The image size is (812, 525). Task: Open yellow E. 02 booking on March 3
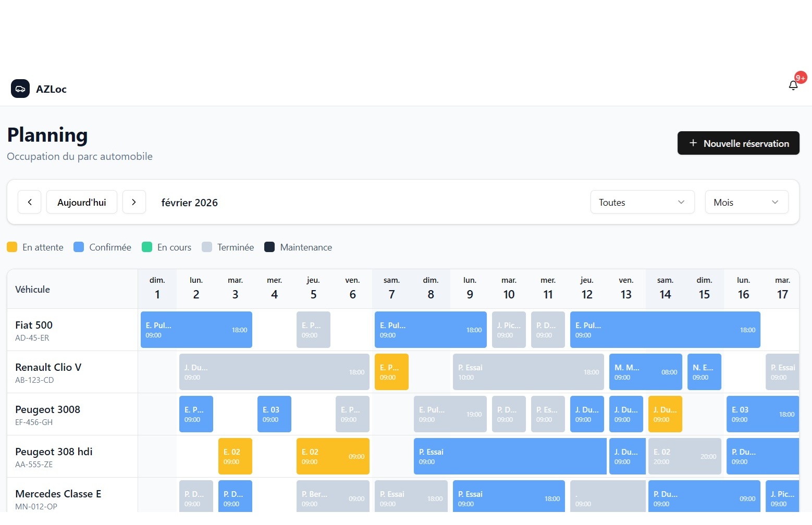(235, 456)
